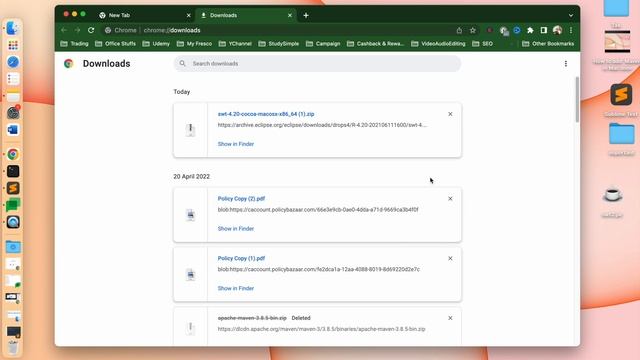The height and width of the screenshot is (360, 640).
Task: Open a new tab with plus button
Action: [306, 15]
